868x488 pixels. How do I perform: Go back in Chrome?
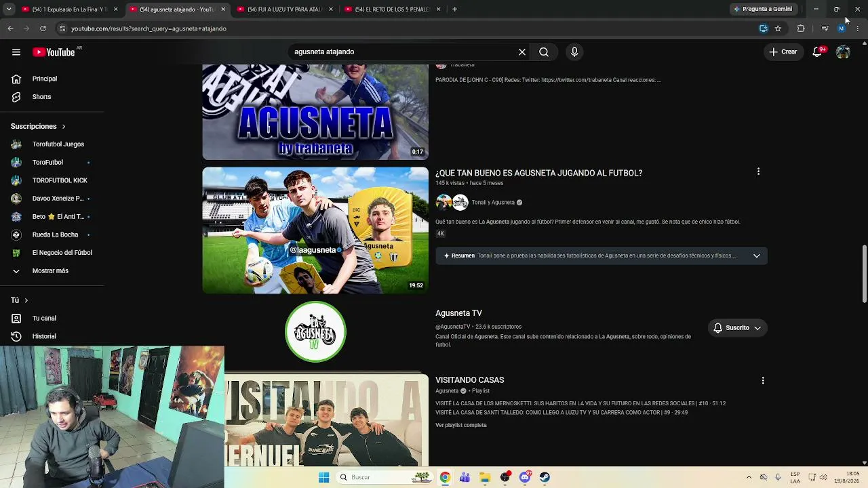pos(10,28)
